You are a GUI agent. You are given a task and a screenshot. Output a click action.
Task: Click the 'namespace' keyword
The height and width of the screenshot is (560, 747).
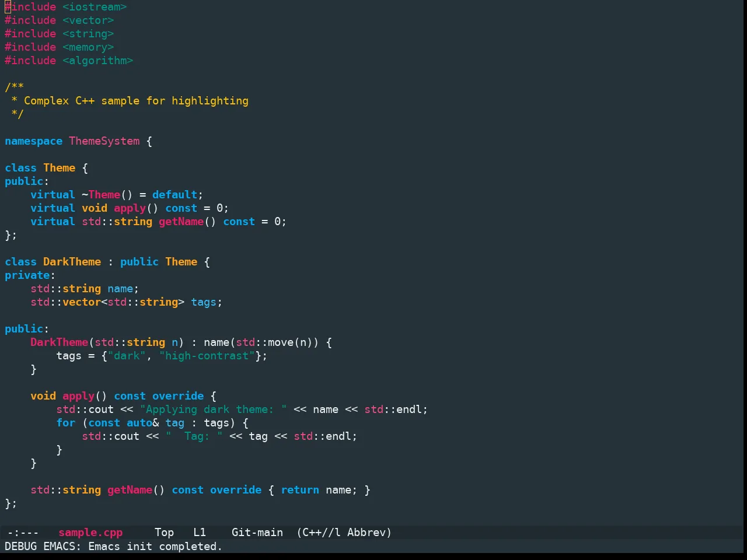(34, 141)
